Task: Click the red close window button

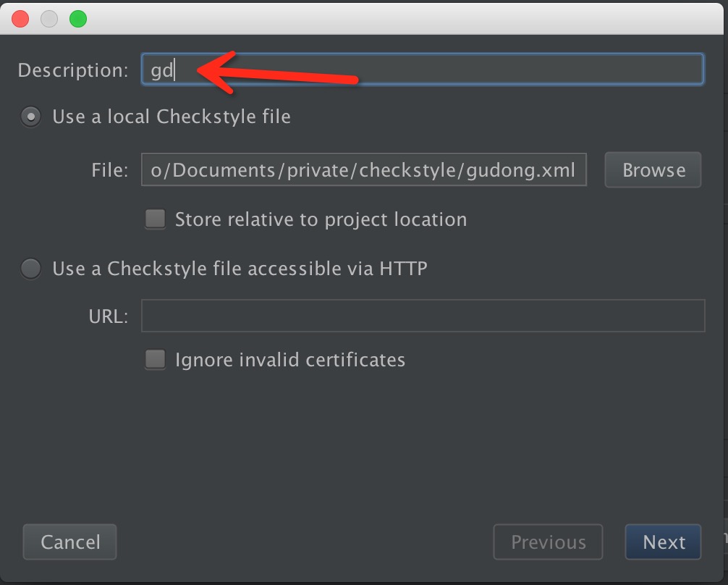Action: click(21, 19)
